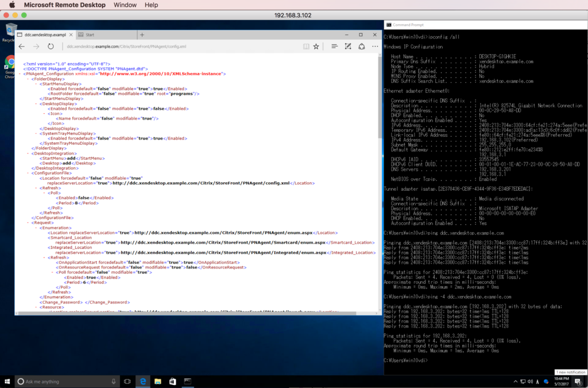Open the Windows Store taskbar icon
588x388 pixels.
pos(172,381)
